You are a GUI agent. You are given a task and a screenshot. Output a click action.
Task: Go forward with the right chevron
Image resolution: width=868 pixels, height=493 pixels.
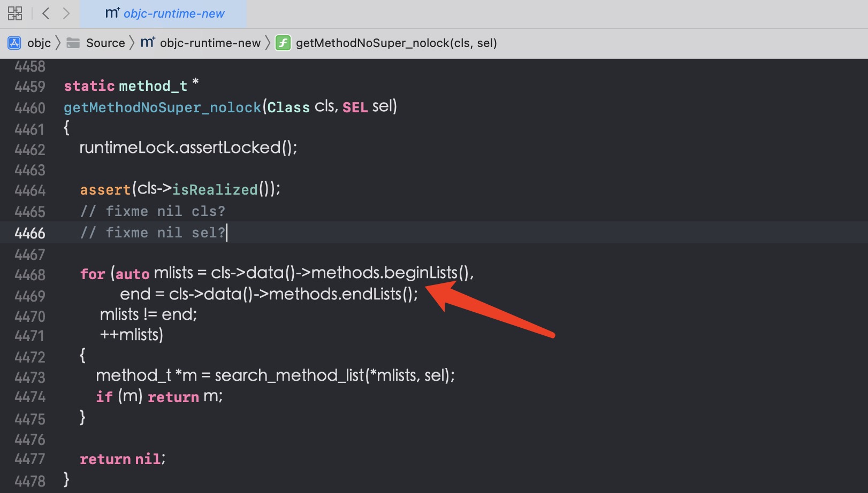pos(66,13)
